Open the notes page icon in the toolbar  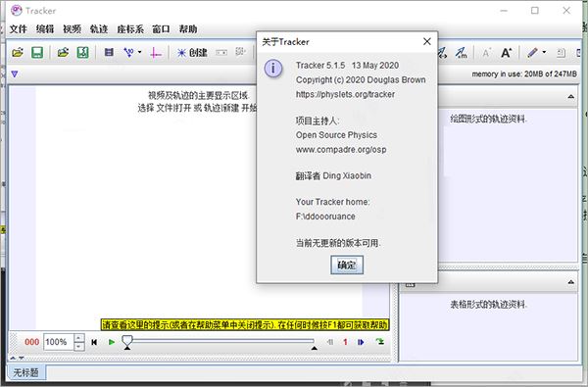561,53
